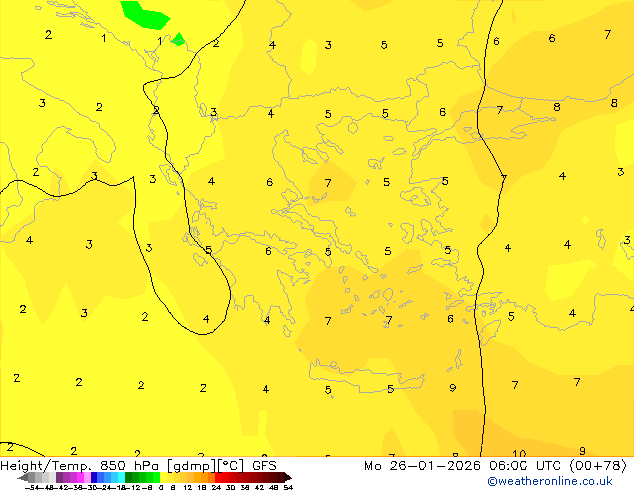Click the '(00+78)' forecast offset
The width and height of the screenshot is (634, 490).
tap(598, 466)
